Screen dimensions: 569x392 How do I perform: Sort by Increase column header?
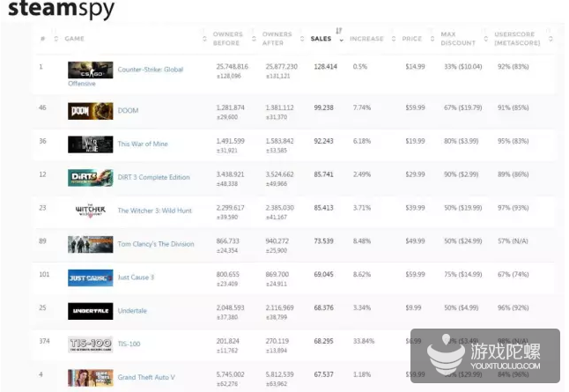(x=366, y=39)
